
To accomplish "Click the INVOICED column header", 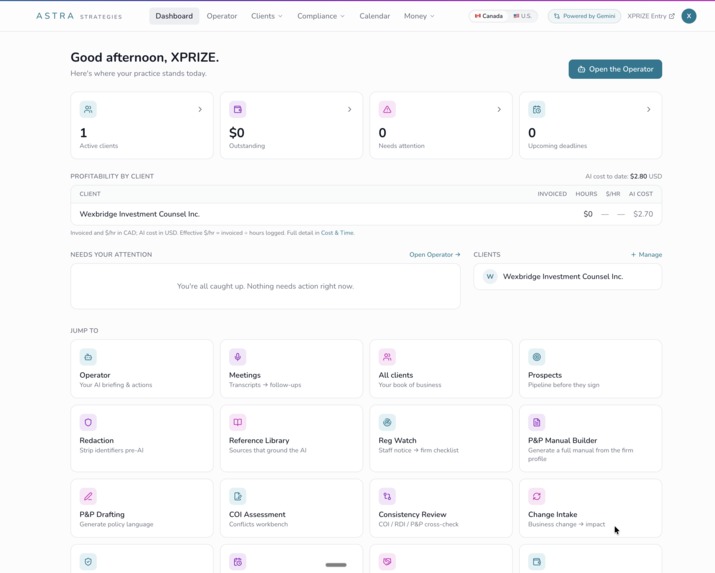I will [x=552, y=194].
